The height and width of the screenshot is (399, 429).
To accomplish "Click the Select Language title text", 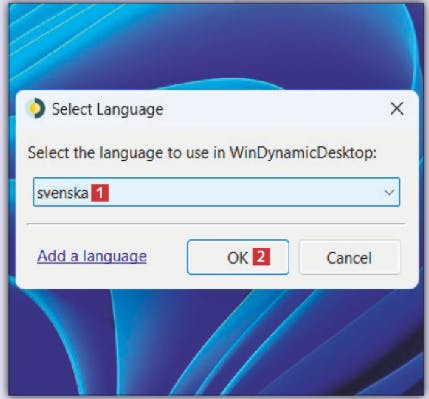I will (108, 109).
